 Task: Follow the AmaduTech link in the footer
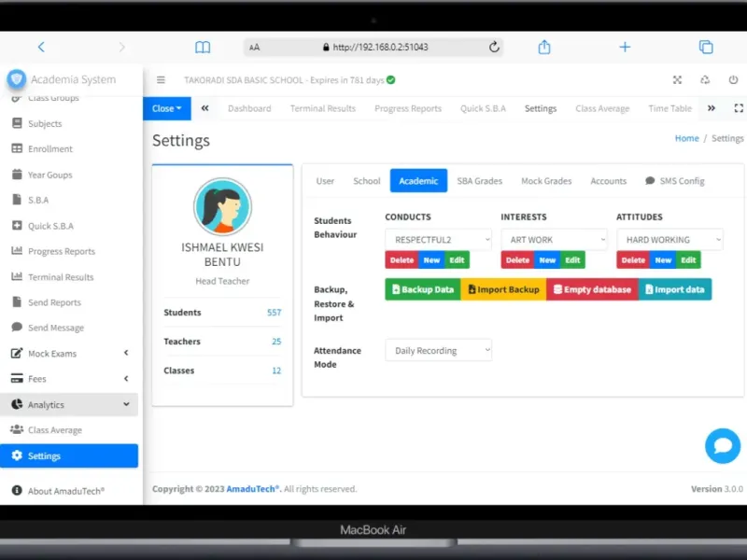pos(252,489)
